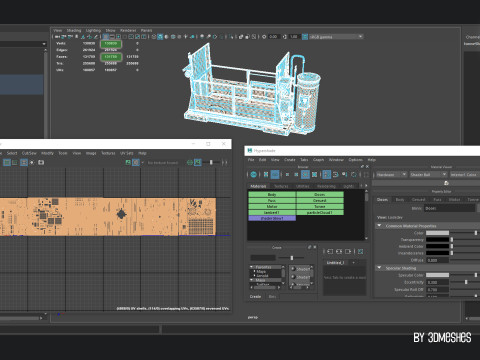Toggle the highlighted second icon in Hypershade browser toolbar
480x360 pixels.
[x=275, y=174]
